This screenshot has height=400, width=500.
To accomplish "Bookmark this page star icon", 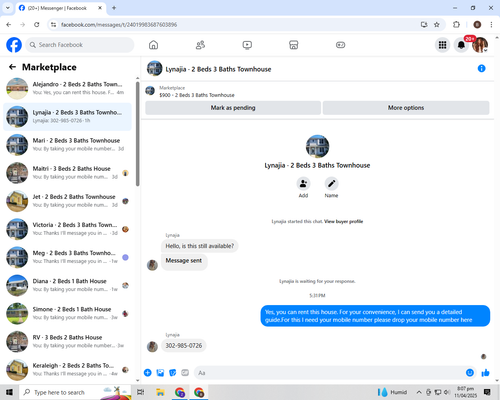I will (437, 25).
